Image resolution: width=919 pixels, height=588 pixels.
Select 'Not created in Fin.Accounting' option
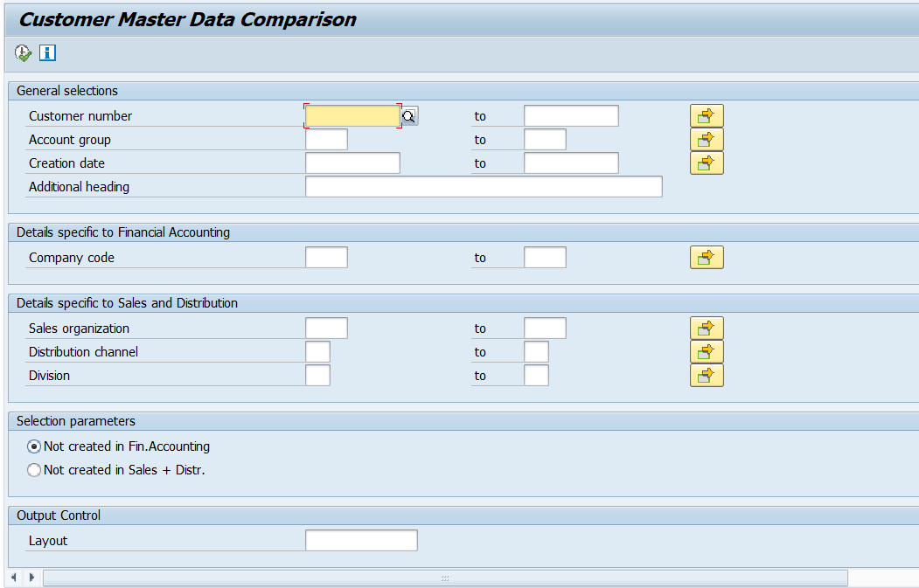[x=33, y=446]
